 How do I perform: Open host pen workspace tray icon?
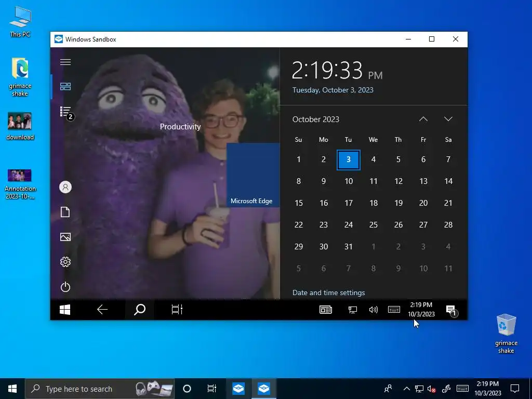point(446,389)
